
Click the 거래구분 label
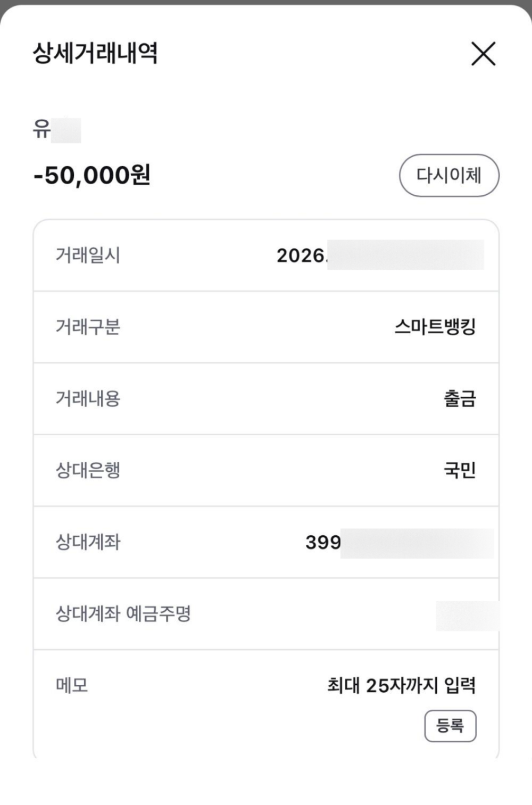[88, 327]
